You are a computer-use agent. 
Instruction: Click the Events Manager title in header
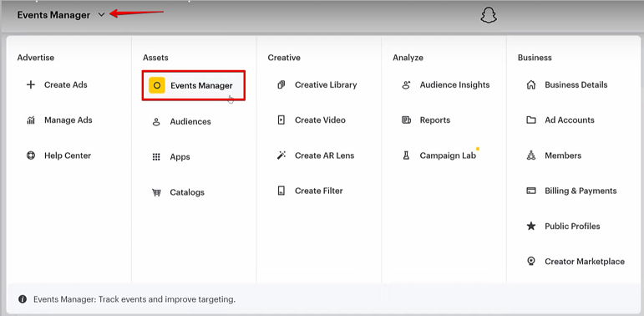53,15
